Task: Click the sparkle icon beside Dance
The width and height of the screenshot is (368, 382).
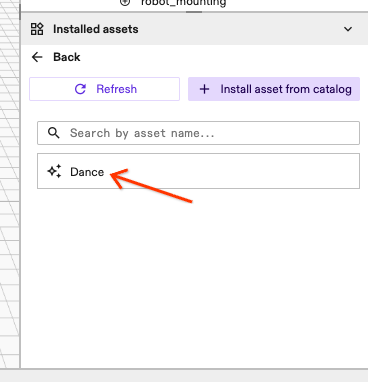Action: (x=54, y=171)
